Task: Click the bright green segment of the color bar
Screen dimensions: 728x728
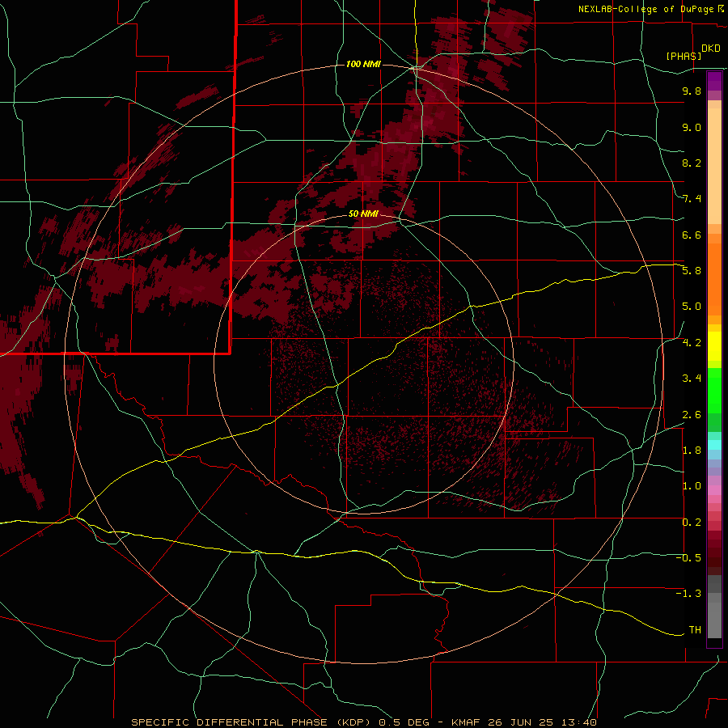Action: (714, 390)
